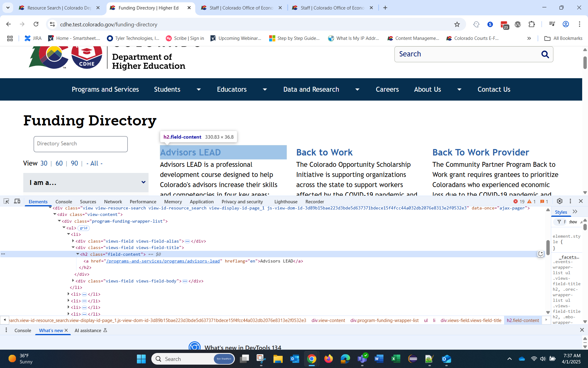588x368 pixels.
Task: Close the What's new drawer tab
Action: tap(66, 330)
